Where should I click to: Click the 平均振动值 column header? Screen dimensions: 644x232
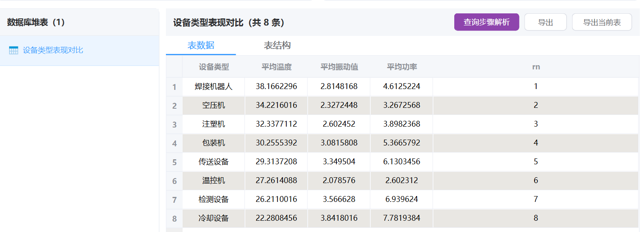pos(339,67)
